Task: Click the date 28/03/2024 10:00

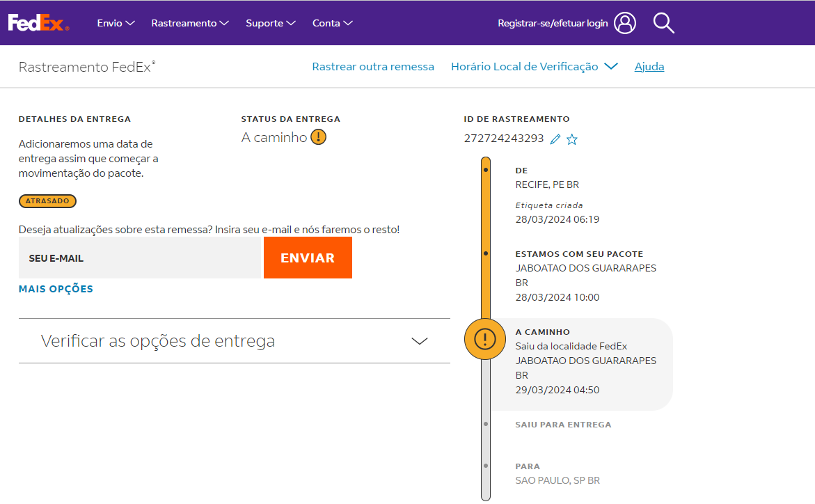Action: [557, 297]
